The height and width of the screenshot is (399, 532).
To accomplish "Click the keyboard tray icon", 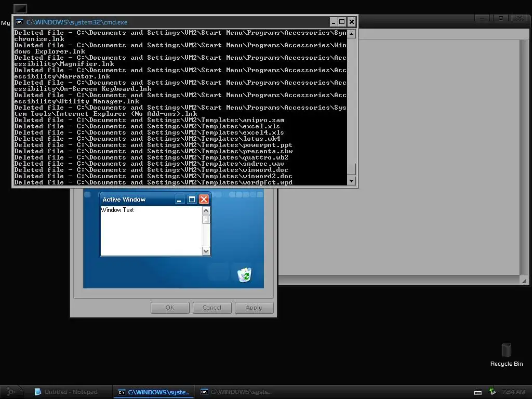I will coord(478,392).
